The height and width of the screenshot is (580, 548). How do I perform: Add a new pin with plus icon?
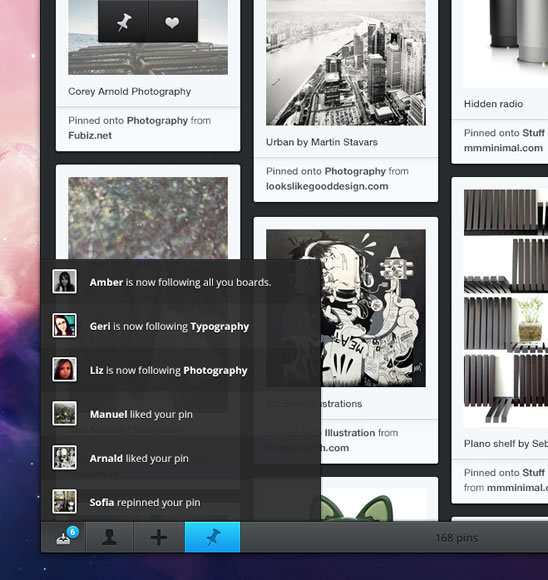tap(159, 537)
